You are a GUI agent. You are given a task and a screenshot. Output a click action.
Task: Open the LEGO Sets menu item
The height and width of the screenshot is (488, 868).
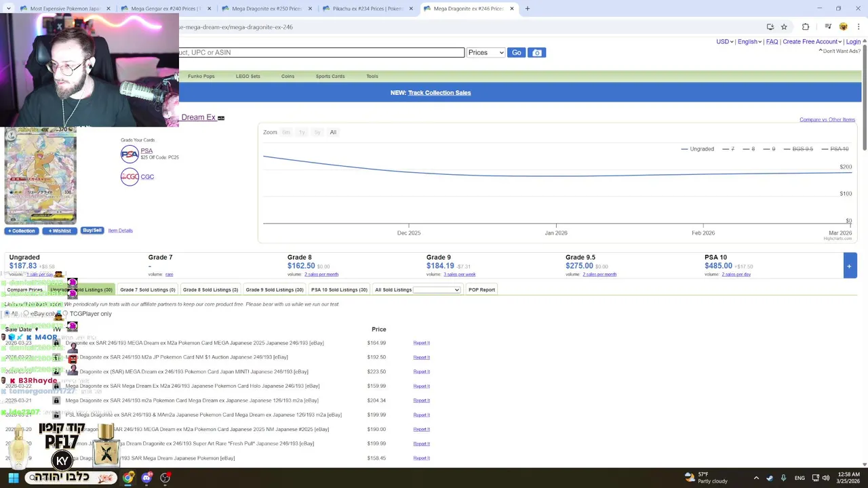click(x=248, y=76)
